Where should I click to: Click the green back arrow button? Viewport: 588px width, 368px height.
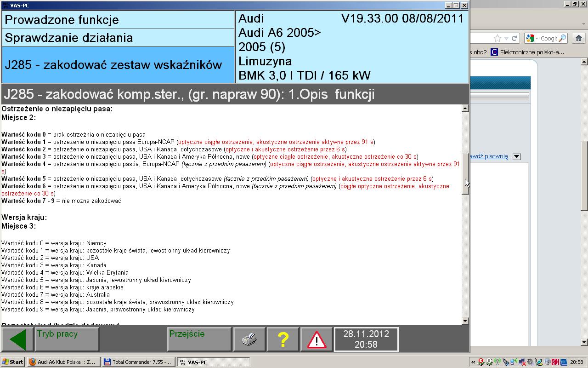[x=17, y=340]
